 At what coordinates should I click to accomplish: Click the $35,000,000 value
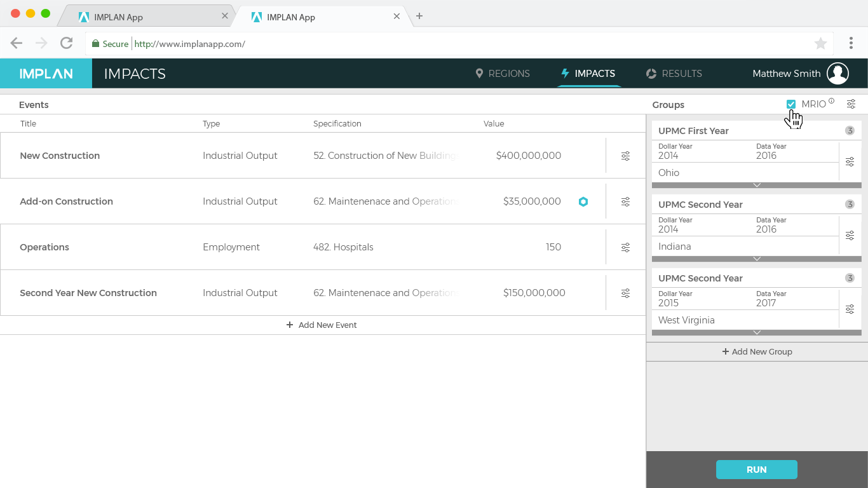click(532, 201)
